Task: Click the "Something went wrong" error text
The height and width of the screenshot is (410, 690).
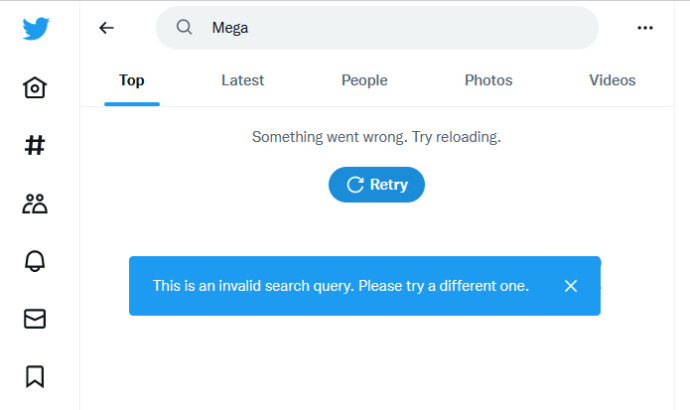Action: pos(376,137)
